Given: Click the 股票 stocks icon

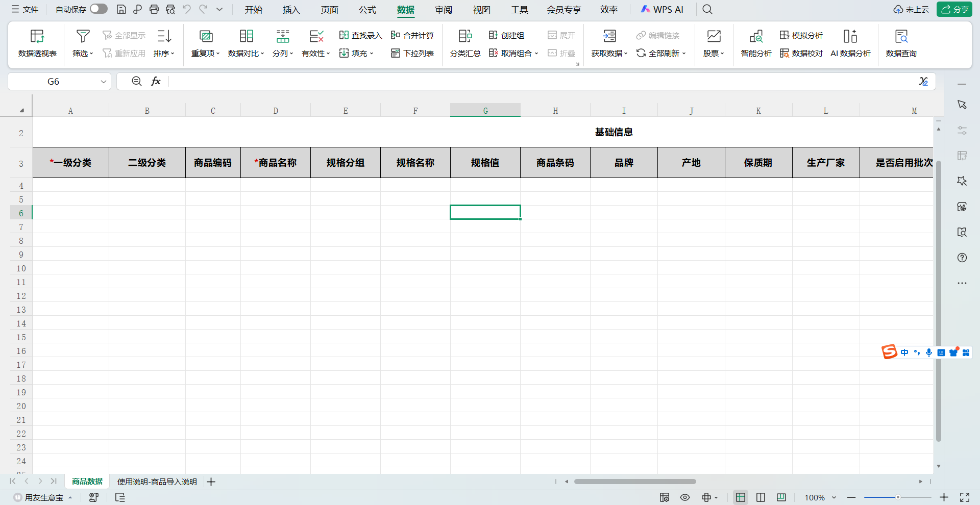Looking at the screenshot, I should [714, 36].
